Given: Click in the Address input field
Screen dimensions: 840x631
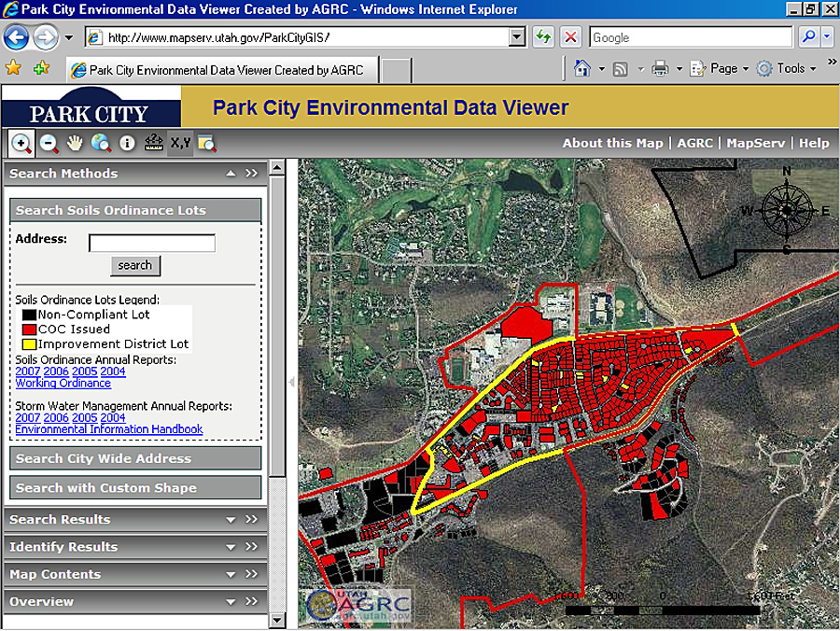Looking at the screenshot, I should click(x=152, y=243).
